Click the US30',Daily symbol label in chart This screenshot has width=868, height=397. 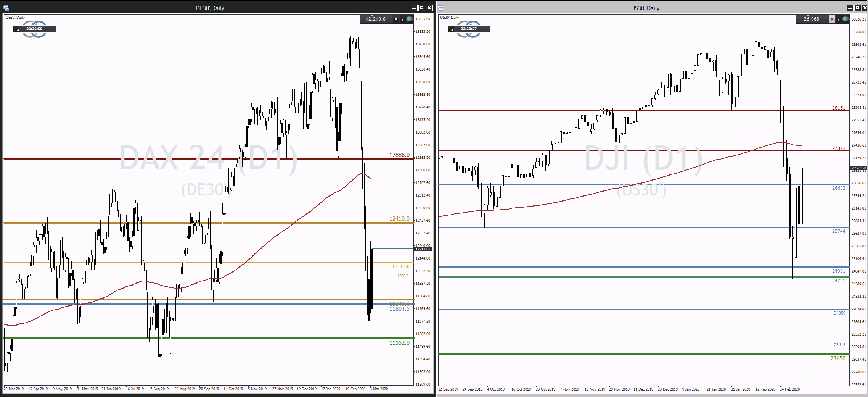449,18
